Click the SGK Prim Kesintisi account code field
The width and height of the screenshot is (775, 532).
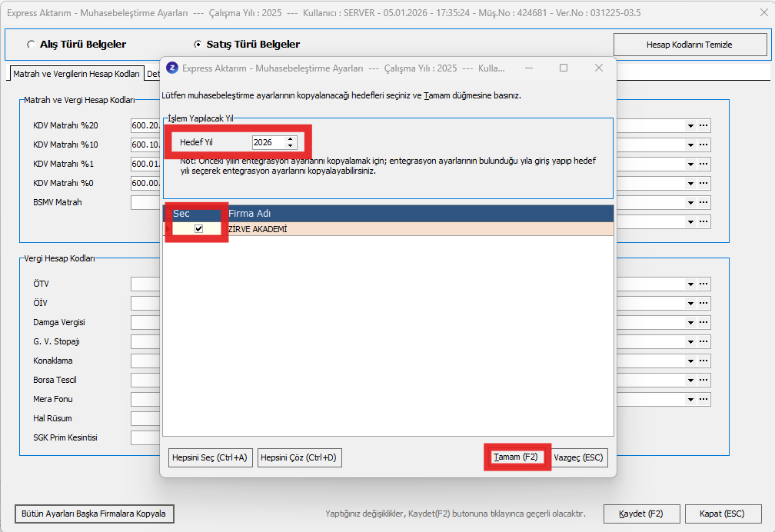pos(145,437)
